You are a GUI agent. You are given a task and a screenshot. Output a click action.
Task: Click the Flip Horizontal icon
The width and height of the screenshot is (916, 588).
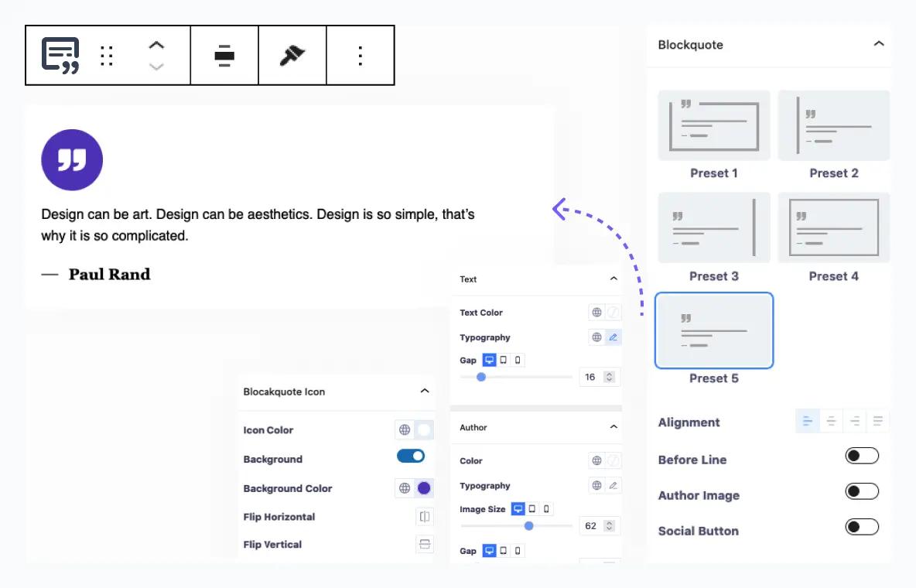click(425, 517)
